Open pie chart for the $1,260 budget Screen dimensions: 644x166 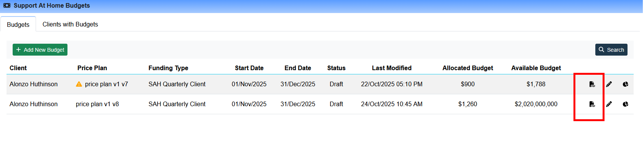click(x=625, y=104)
